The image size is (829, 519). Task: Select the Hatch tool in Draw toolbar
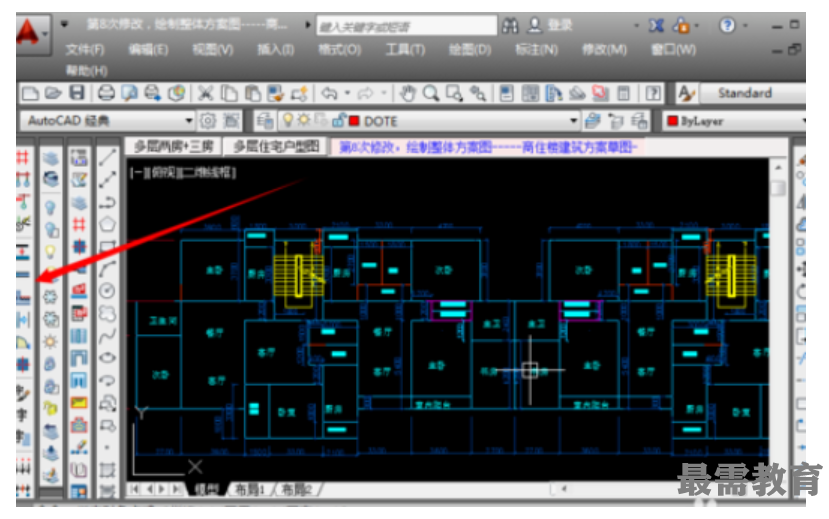tap(108, 470)
